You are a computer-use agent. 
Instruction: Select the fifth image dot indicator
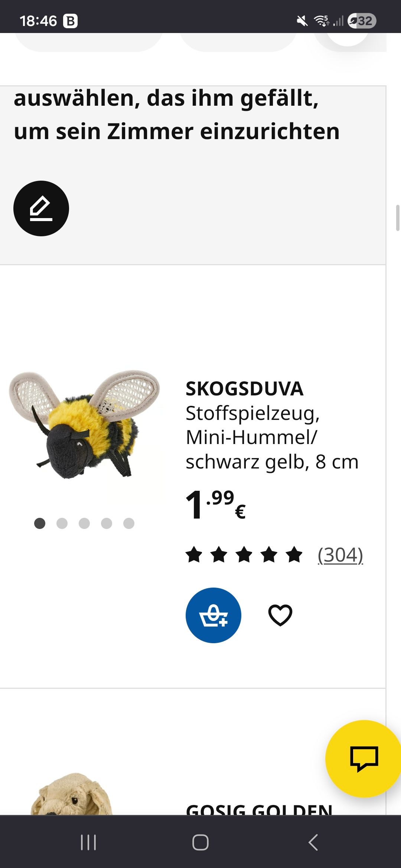coord(129,523)
